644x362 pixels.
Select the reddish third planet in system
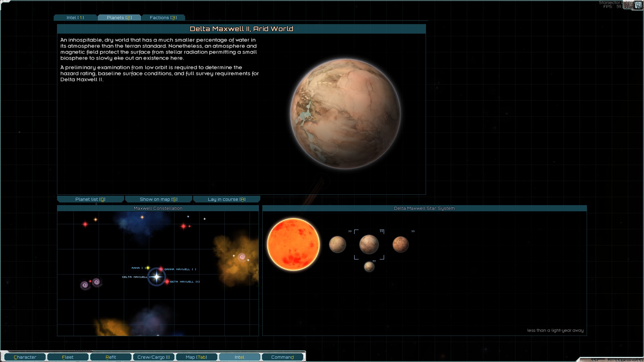click(400, 244)
